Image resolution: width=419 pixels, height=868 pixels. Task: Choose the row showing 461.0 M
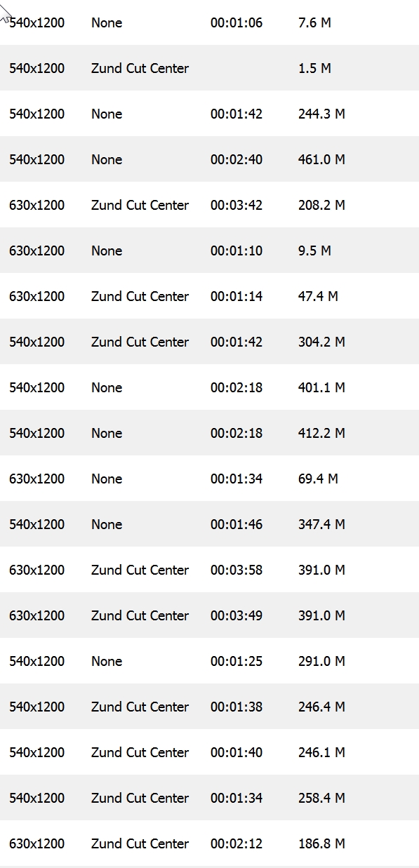(x=209, y=159)
